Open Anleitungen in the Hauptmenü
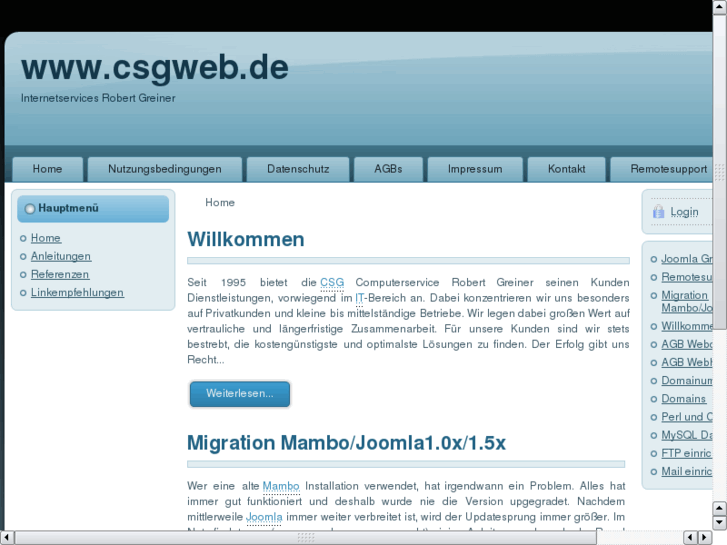 [61, 256]
